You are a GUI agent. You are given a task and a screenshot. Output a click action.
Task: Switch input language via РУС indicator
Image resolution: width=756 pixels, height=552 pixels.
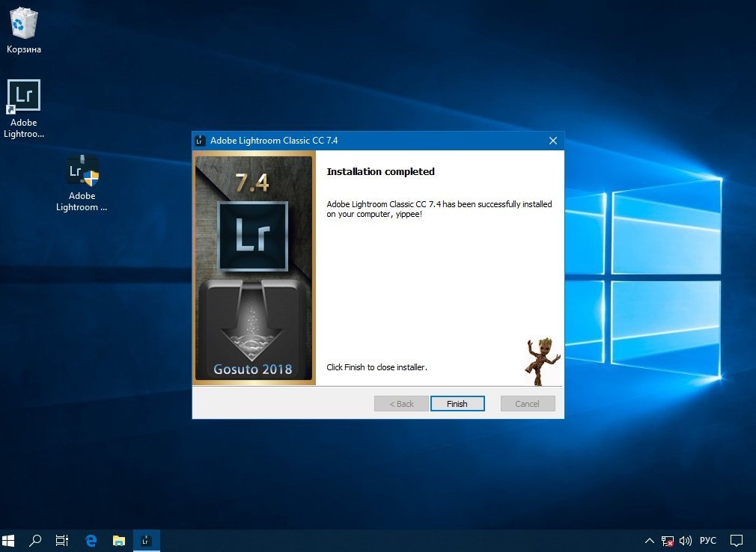[708, 541]
